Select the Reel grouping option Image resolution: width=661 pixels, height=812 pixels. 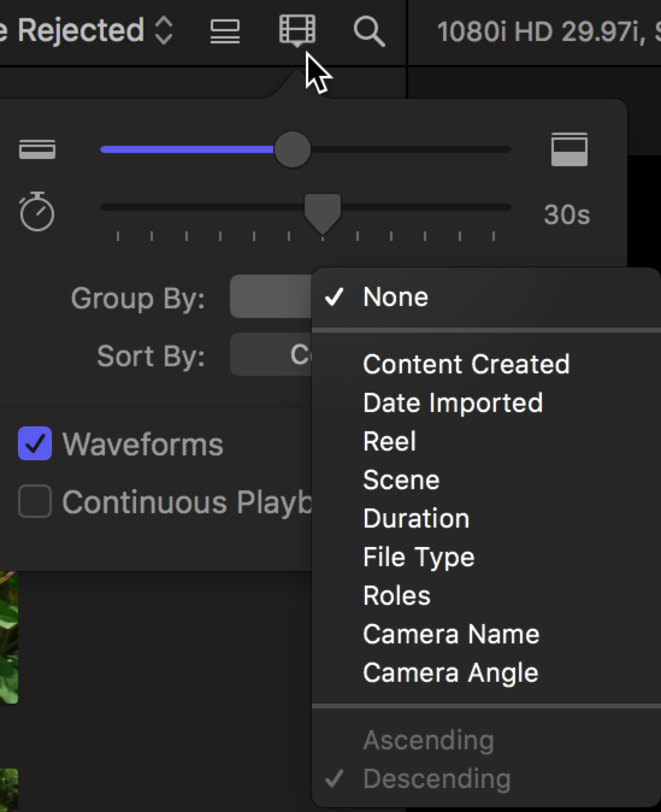click(389, 441)
